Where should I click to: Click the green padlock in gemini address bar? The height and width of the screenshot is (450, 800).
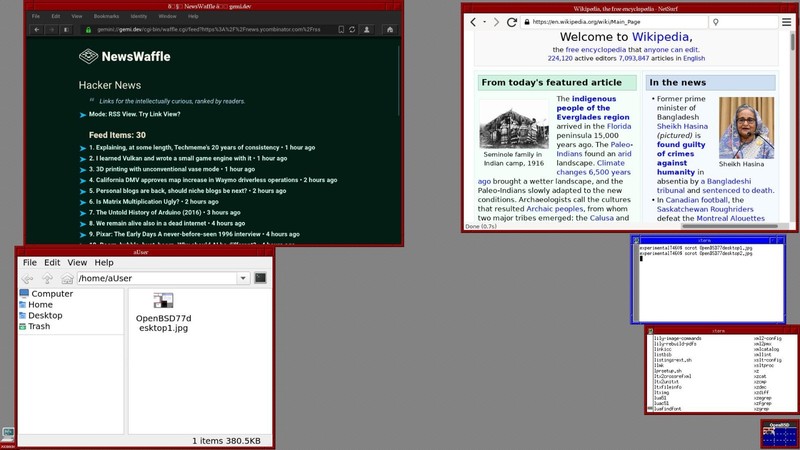88,30
